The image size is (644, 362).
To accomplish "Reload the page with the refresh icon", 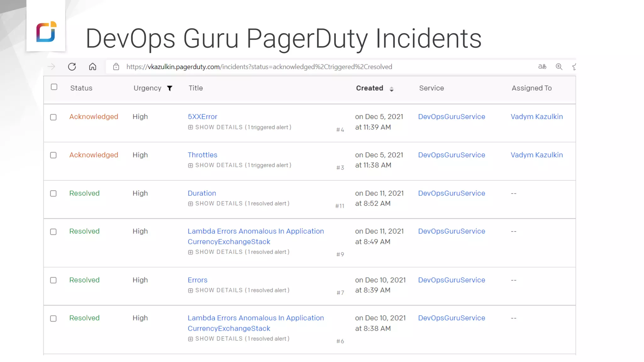I will click(72, 67).
